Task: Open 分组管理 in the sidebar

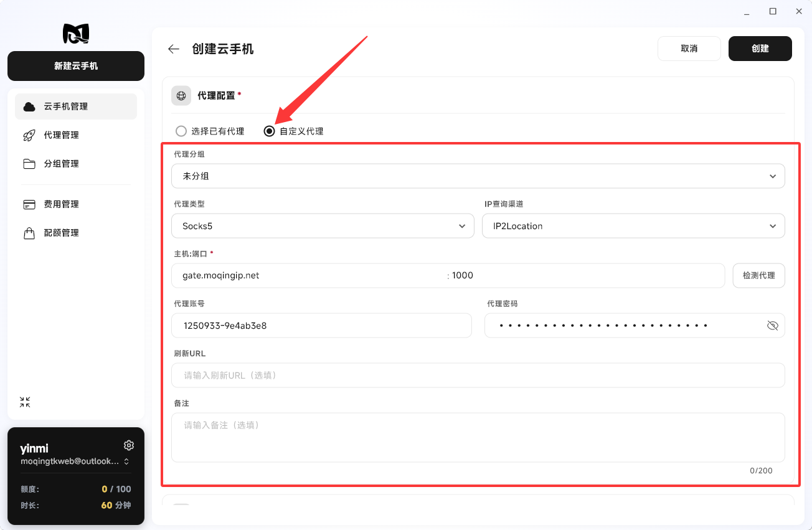Action: [76, 164]
